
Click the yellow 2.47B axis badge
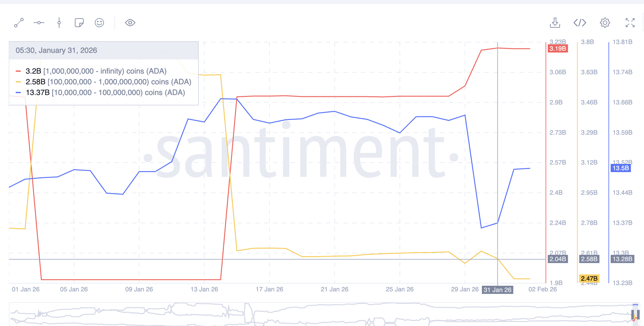coord(589,278)
